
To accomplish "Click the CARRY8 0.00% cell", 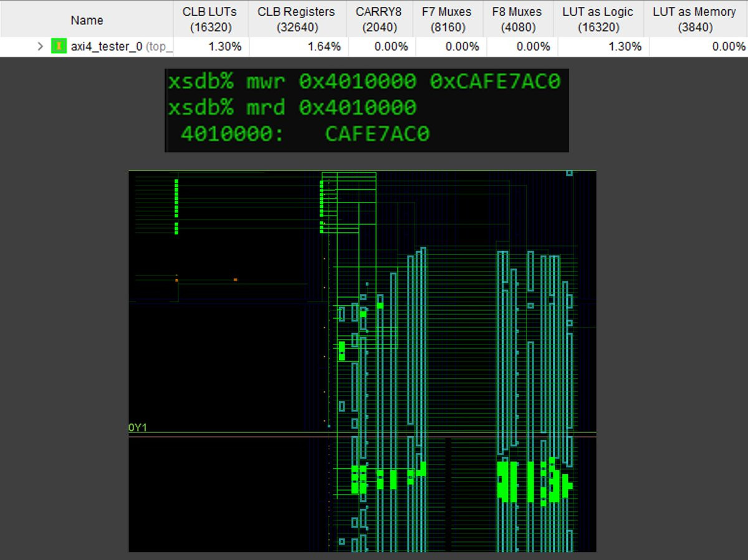I will 381,47.
